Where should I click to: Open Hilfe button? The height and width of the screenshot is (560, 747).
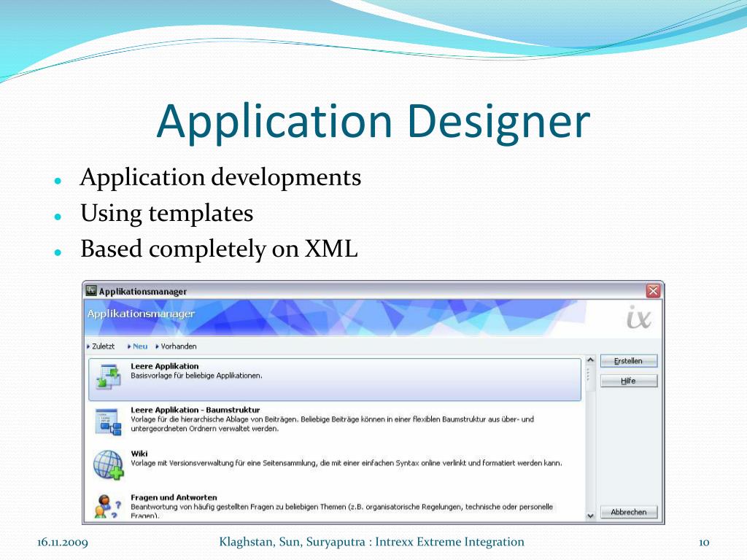point(628,381)
